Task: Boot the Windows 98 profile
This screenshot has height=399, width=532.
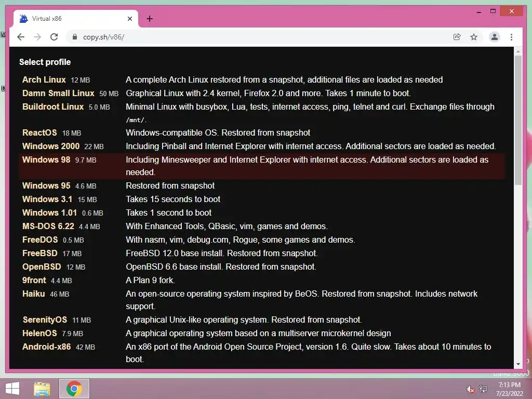Action: (x=46, y=160)
